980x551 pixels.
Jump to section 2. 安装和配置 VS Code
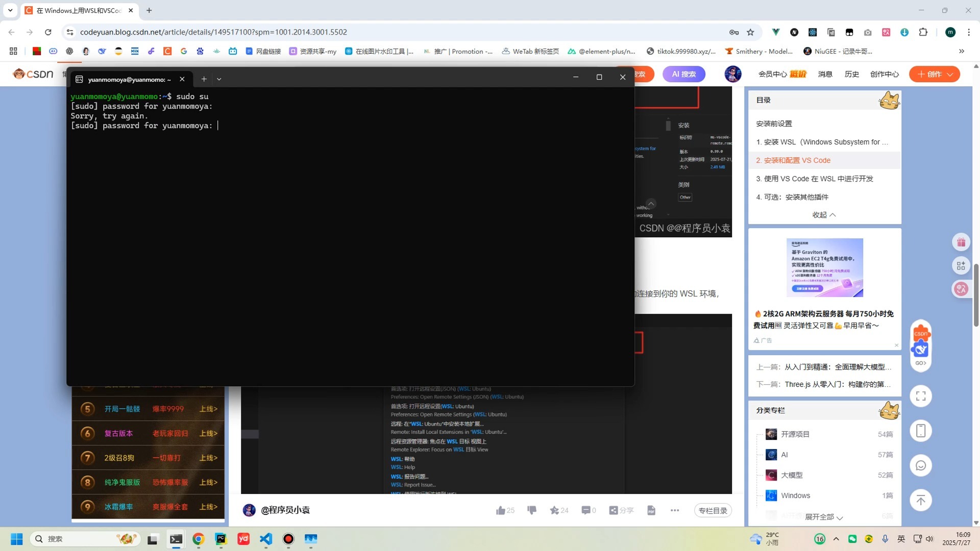tap(793, 160)
